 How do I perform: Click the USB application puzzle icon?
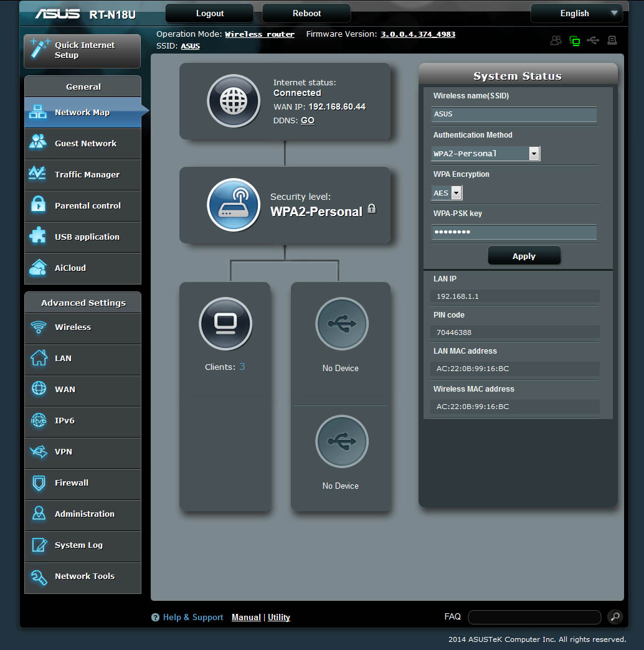tap(38, 235)
